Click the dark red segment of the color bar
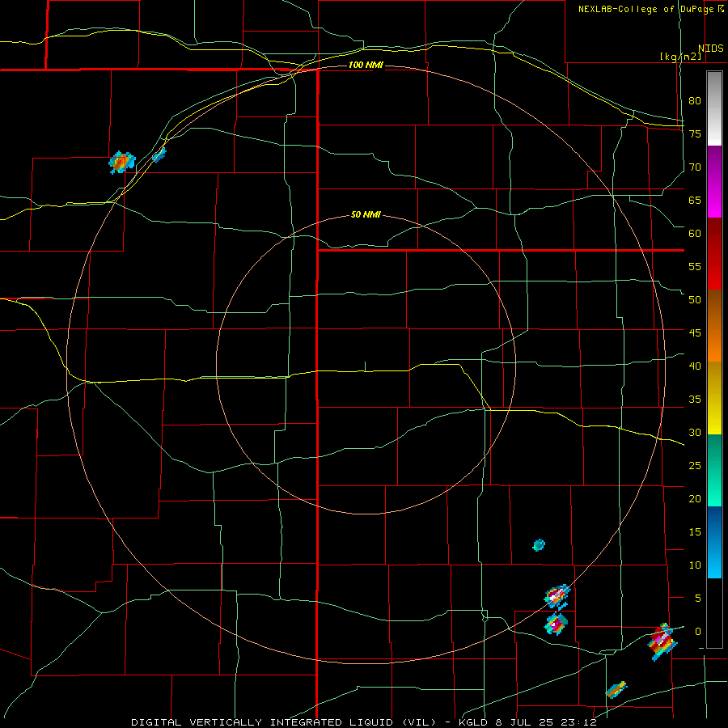This screenshot has width=728, height=728. [714, 254]
